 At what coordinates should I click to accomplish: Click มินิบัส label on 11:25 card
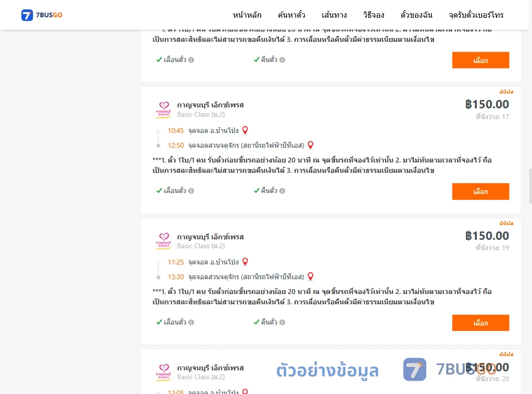point(506,223)
